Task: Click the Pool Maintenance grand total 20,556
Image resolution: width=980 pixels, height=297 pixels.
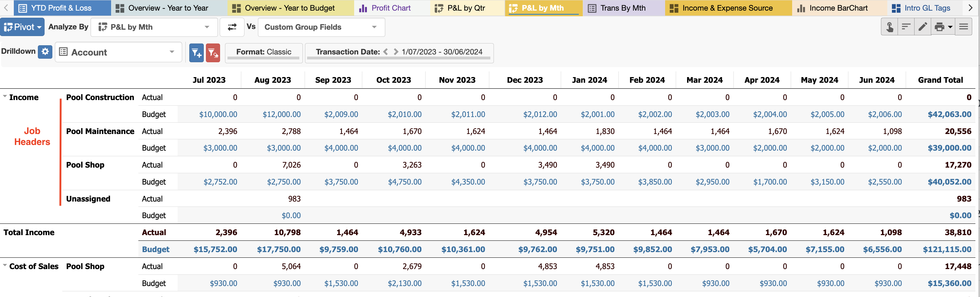Action: tap(958, 131)
